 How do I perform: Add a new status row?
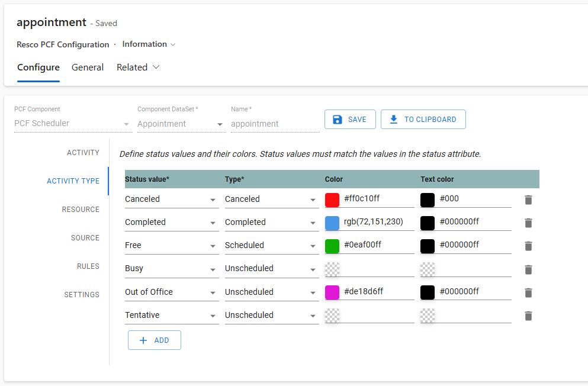(154, 340)
